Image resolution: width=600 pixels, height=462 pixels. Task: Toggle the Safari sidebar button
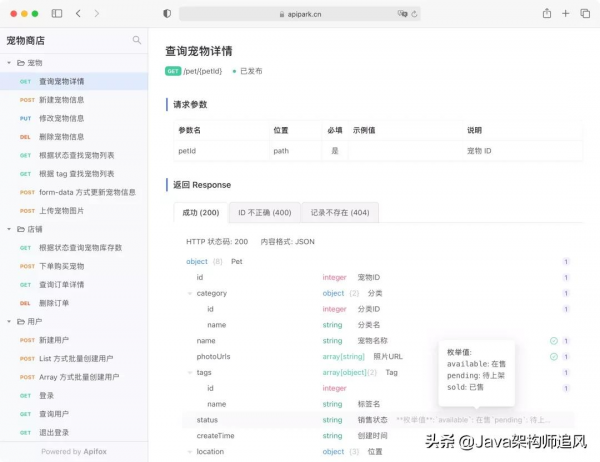[x=57, y=14]
